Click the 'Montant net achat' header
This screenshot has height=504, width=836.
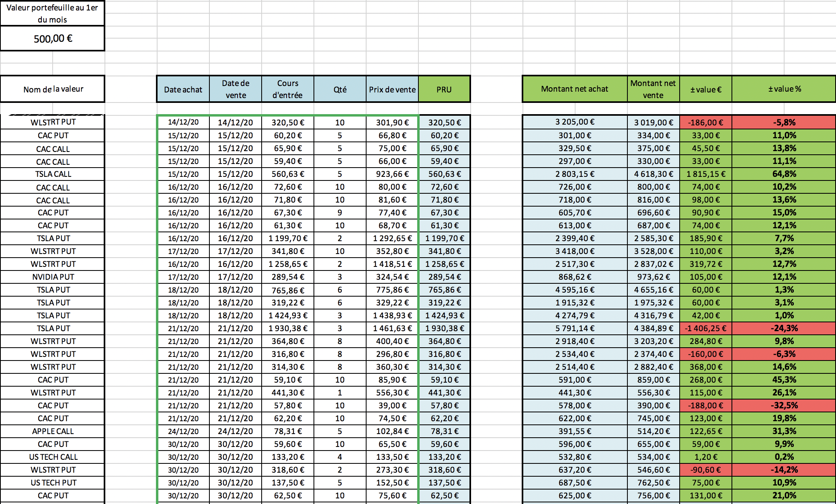[x=575, y=89]
